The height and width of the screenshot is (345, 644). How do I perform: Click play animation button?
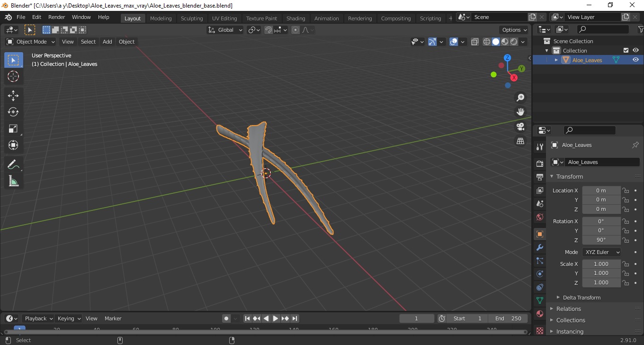click(276, 318)
